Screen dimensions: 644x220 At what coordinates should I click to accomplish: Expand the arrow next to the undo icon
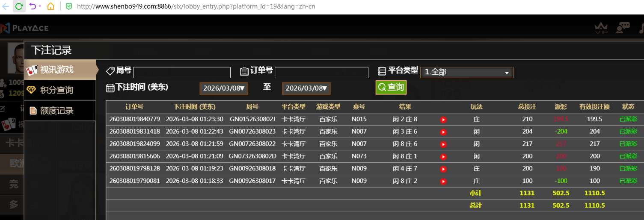click(40, 6)
